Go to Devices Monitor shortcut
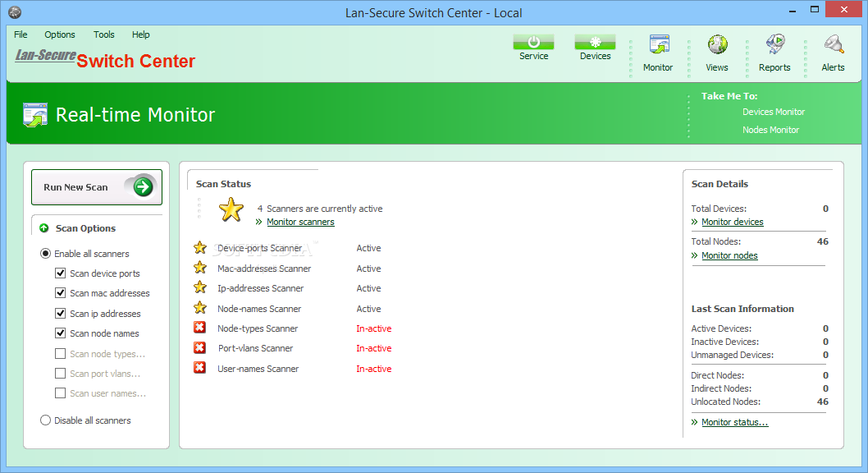 (774, 112)
